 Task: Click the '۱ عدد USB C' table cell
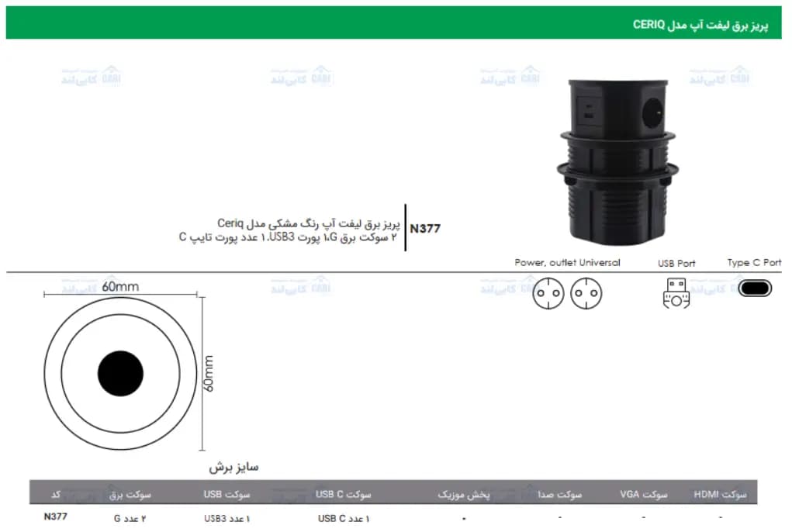tap(344, 518)
